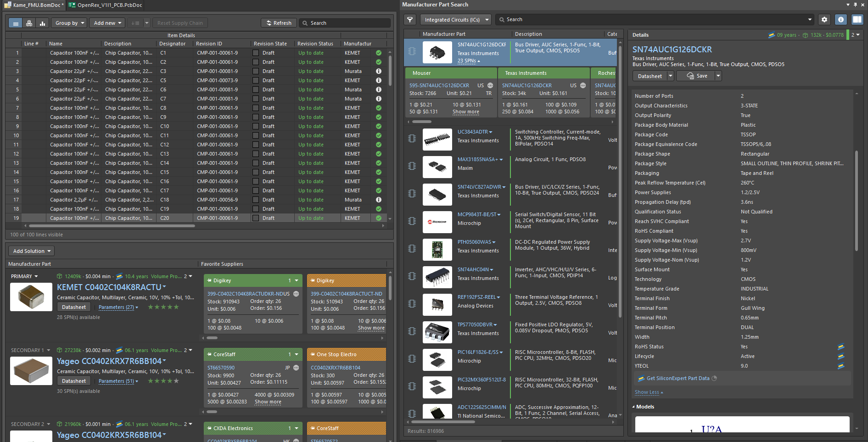Viewport: 868px width, 442px height.
Task: Select the Texas Instruments supplier header
Action: pos(544,73)
